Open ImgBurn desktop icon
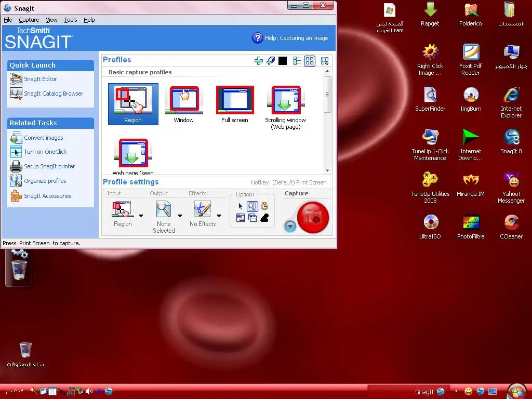This screenshot has width=532, height=399. [x=471, y=99]
